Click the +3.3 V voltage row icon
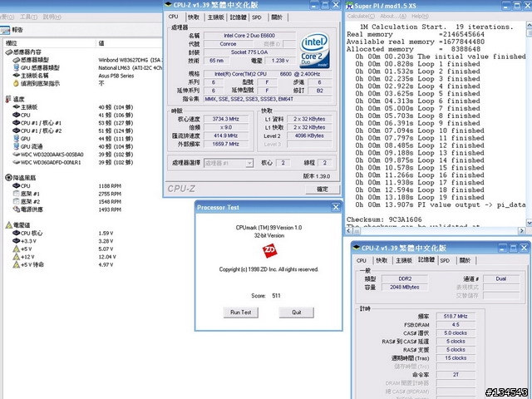Viewport: 532px width, 399px height. 17,241
